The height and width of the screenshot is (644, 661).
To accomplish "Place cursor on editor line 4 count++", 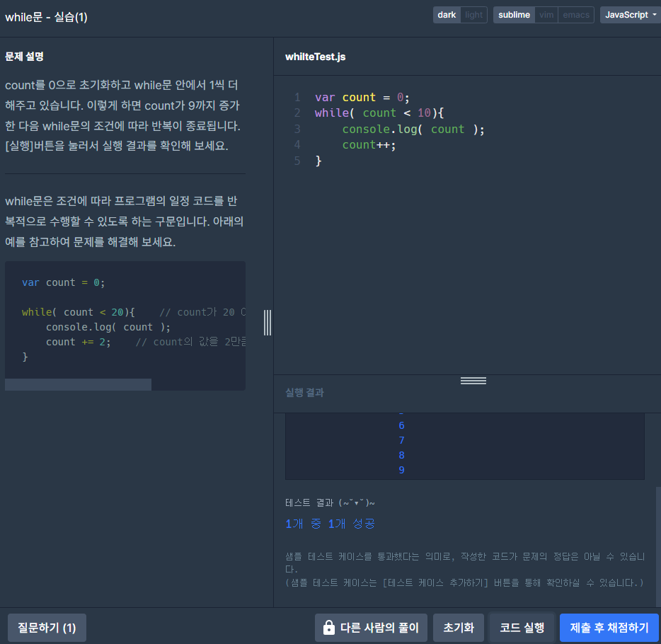I will click(x=369, y=145).
